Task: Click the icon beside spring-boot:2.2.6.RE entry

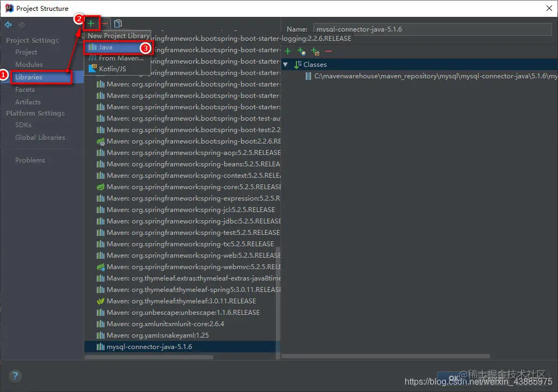Action: point(101,141)
